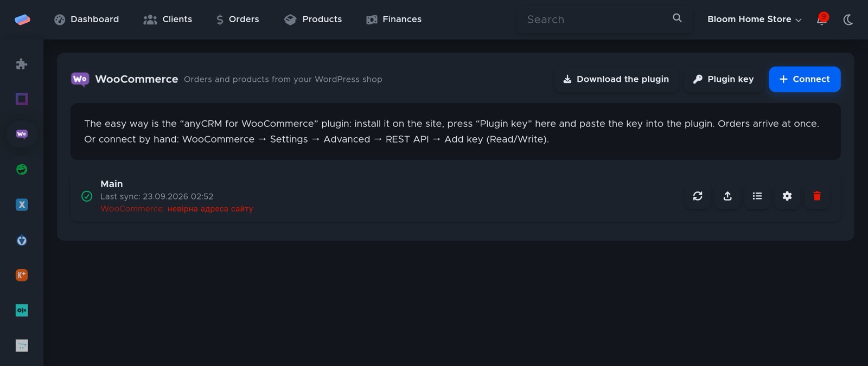Open the list icon for Main connection

(x=757, y=196)
